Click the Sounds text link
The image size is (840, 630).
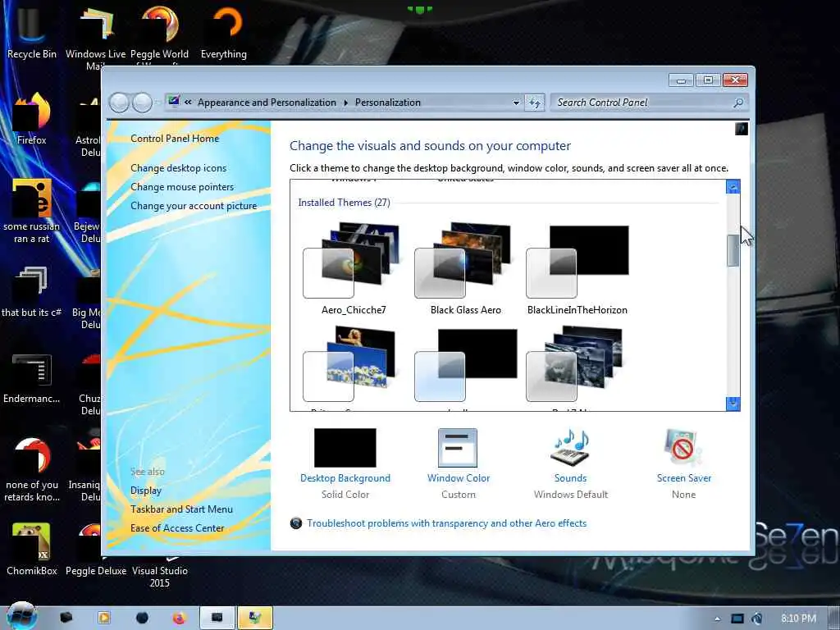pyautogui.click(x=570, y=478)
